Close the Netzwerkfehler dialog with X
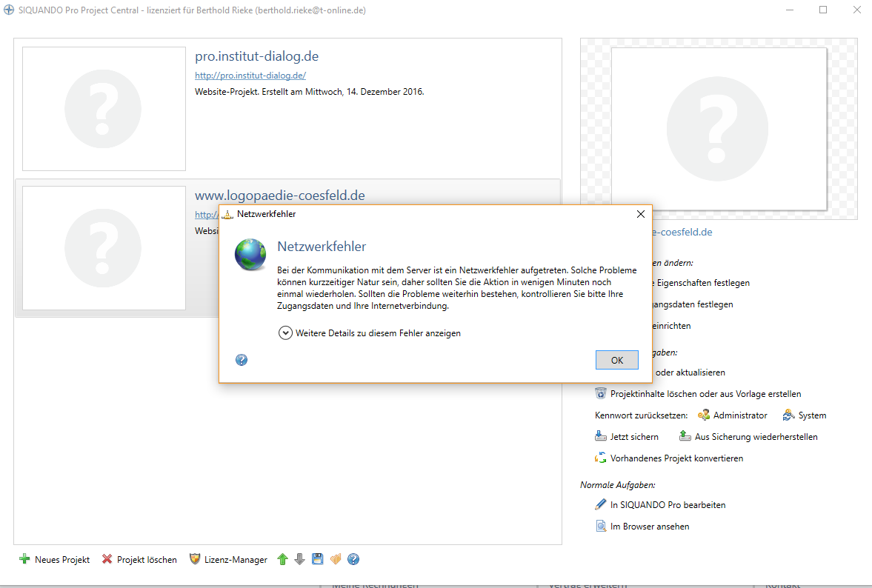872x588 pixels. (641, 214)
